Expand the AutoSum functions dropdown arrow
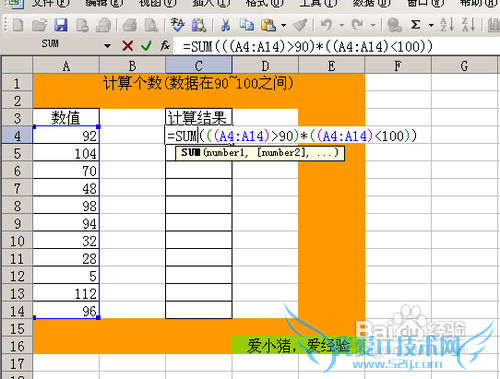This screenshot has width=500, height=379. click(431, 25)
